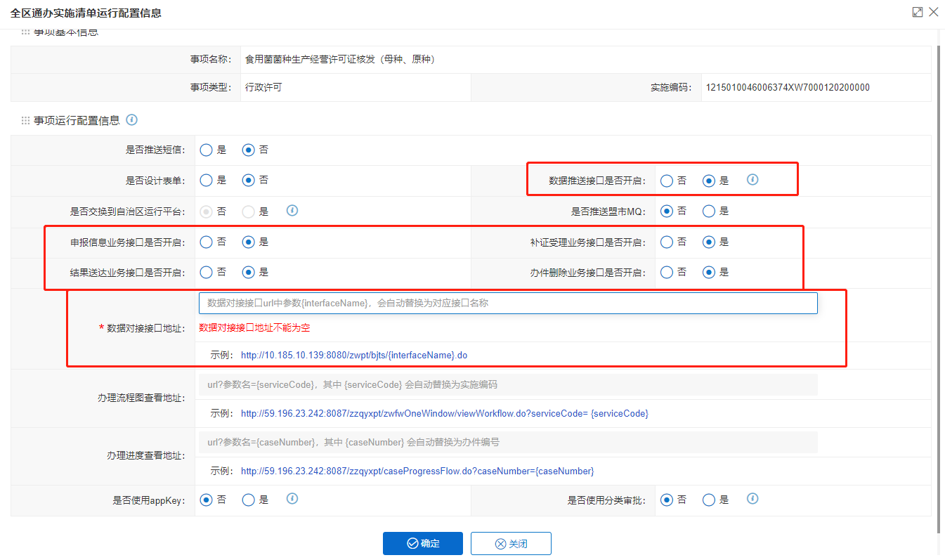This screenshot has width=945, height=560.
Task: Close dialog using top-right X icon
Action: click(933, 12)
